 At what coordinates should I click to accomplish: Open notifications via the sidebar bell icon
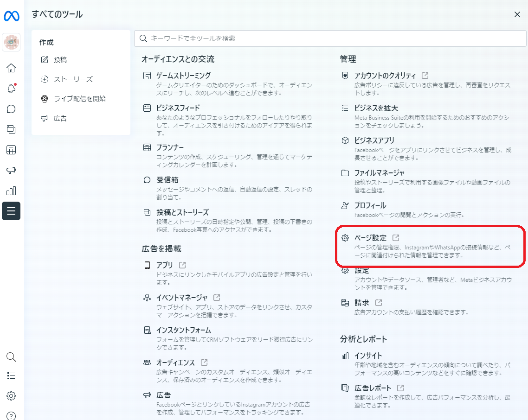tap(11, 89)
